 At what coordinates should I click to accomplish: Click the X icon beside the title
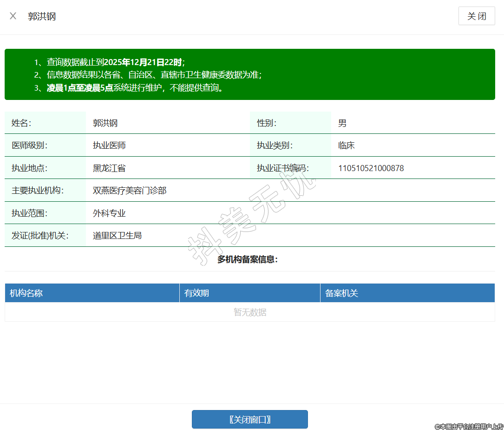(13, 16)
